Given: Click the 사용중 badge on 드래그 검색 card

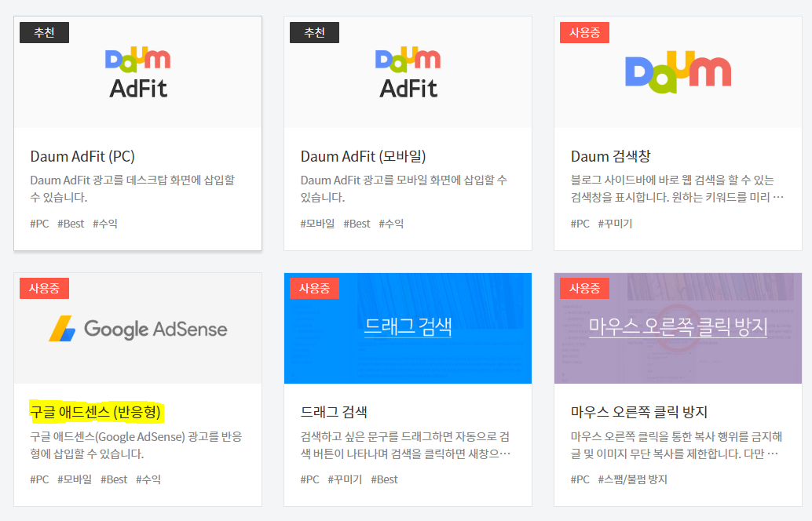Looking at the screenshot, I should [314, 288].
